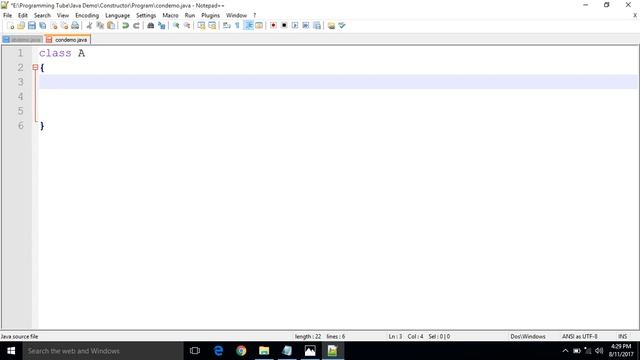Toggle Show All Characters pilcrow icon
The image size is (640, 360).
pyautogui.click(x=237, y=26)
